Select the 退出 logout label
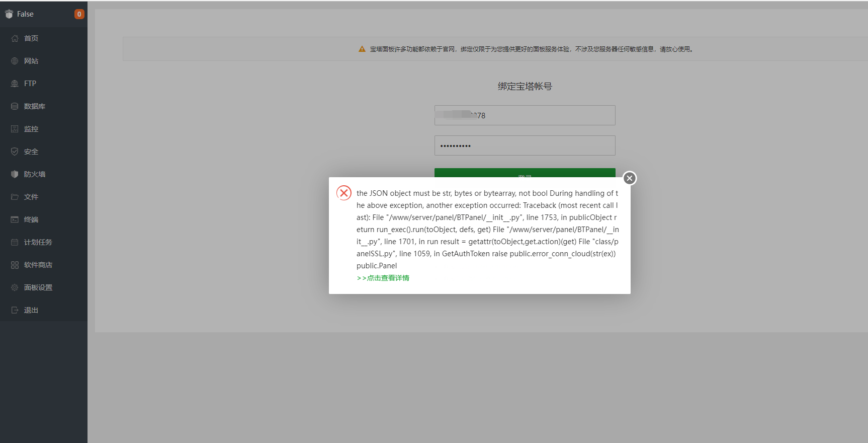 31,310
